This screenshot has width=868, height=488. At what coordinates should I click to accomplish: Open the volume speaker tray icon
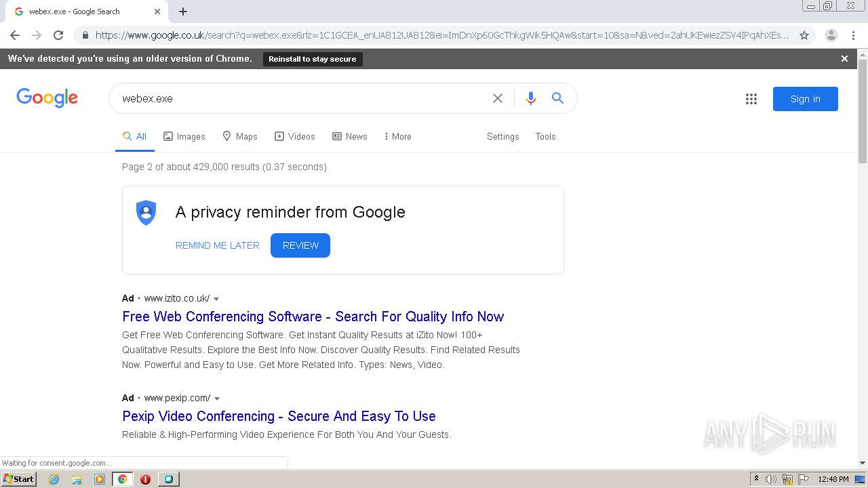[771, 479]
